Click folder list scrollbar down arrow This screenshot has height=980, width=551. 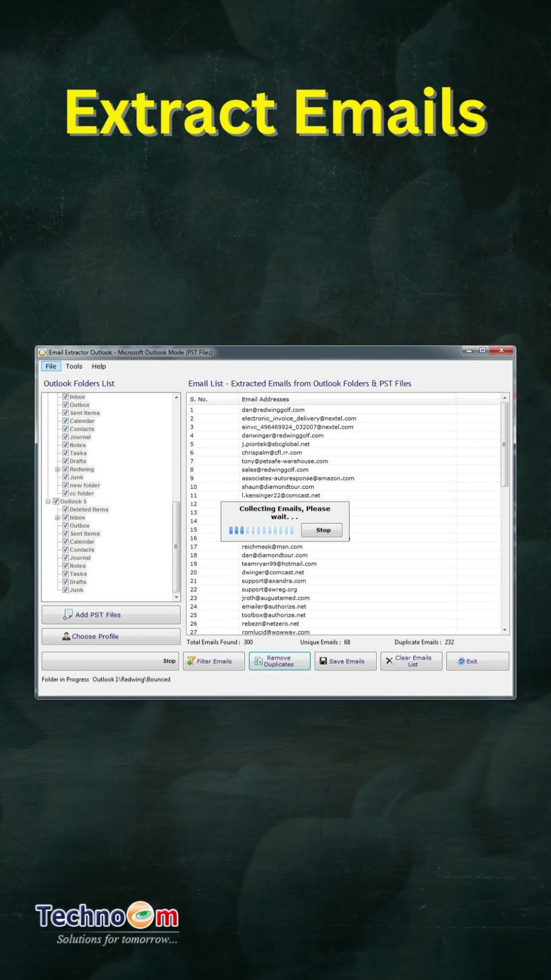pos(177,597)
